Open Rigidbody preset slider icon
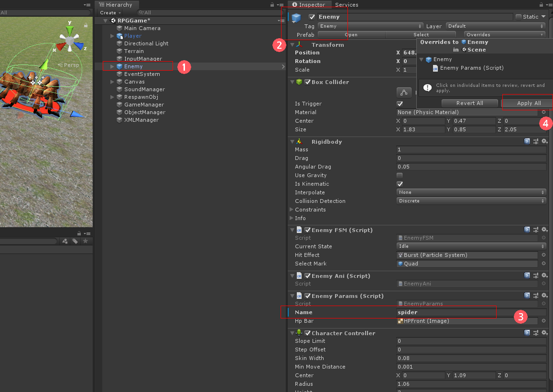Image resolution: width=553 pixels, height=392 pixels. (x=536, y=141)
